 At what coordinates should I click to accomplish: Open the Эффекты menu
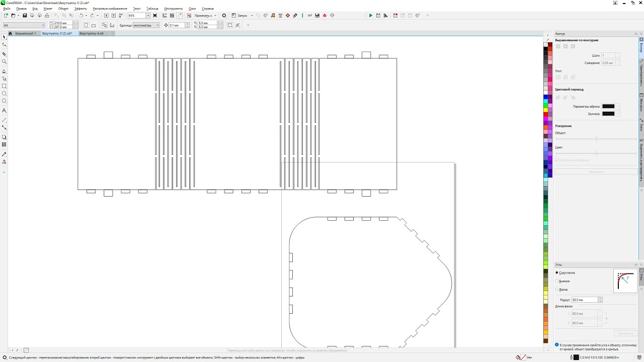coord(80,9)
